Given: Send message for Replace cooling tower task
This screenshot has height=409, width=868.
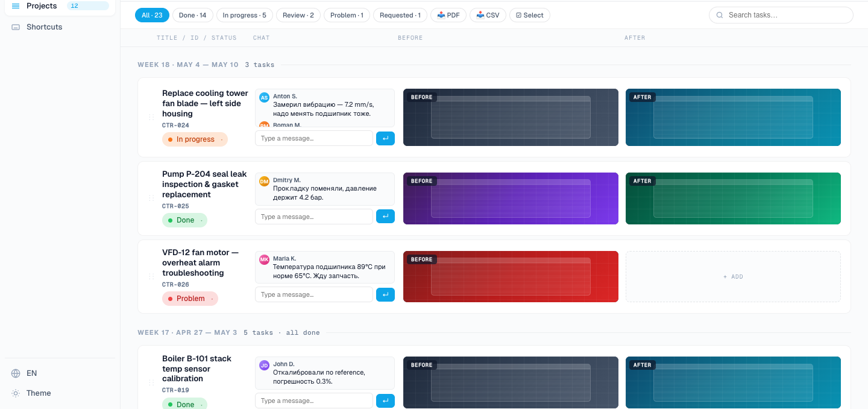Looking at the screenshot, I should 385,138.
